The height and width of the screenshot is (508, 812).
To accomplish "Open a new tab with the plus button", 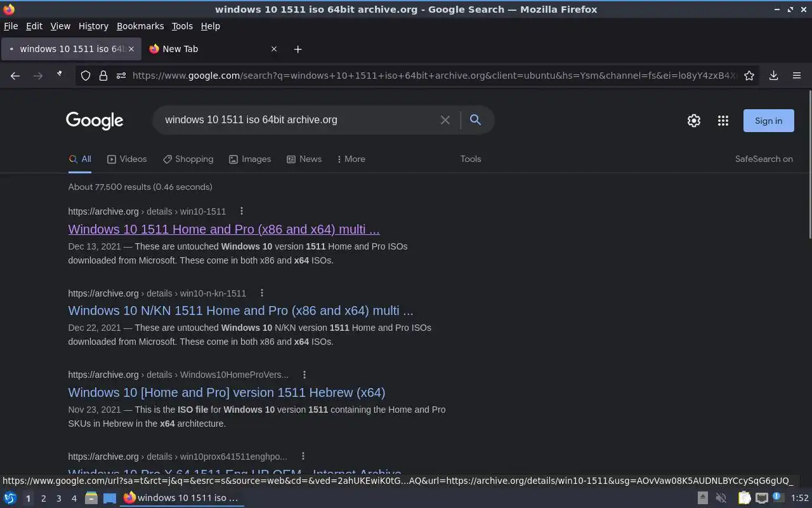I will point(298,49).
